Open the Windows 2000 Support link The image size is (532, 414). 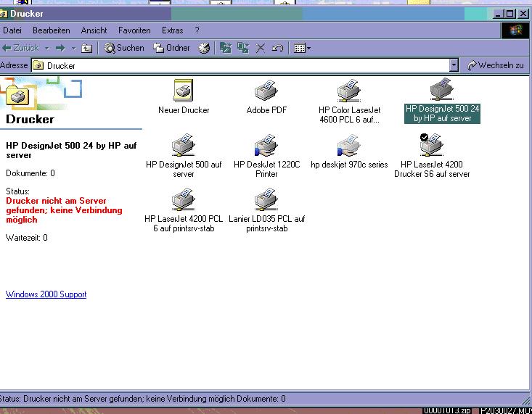click(x=46, y=294)
